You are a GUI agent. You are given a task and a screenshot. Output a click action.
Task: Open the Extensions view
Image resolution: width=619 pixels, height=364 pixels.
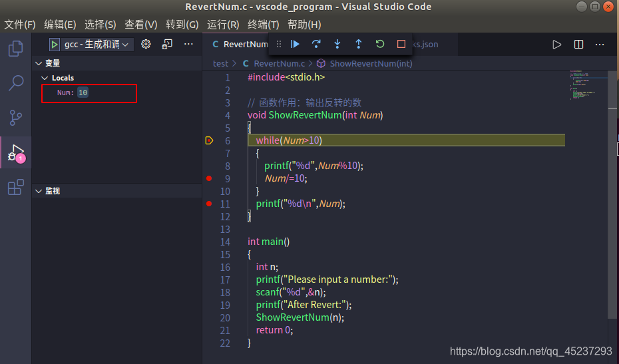(x=16, y=187)
